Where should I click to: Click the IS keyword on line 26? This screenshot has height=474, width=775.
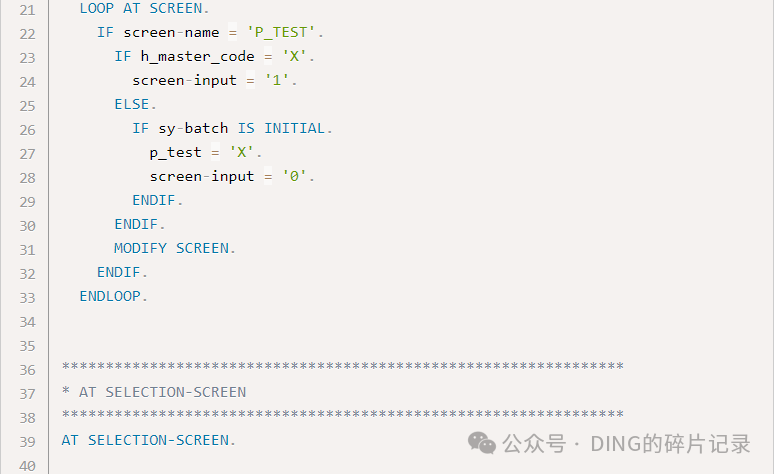click(x=246, y=129)
